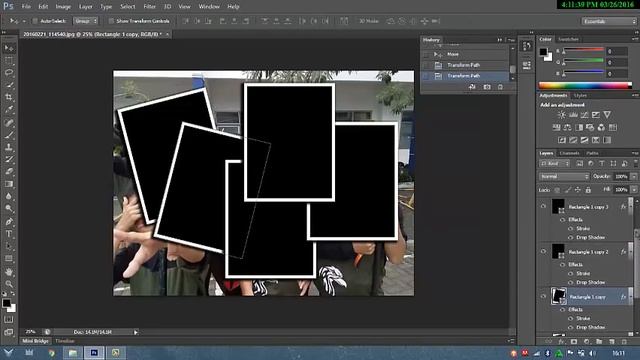Collapse effects of Rectangle 1 copy 3 layer

pyautogui.click(x=630, y=207)
